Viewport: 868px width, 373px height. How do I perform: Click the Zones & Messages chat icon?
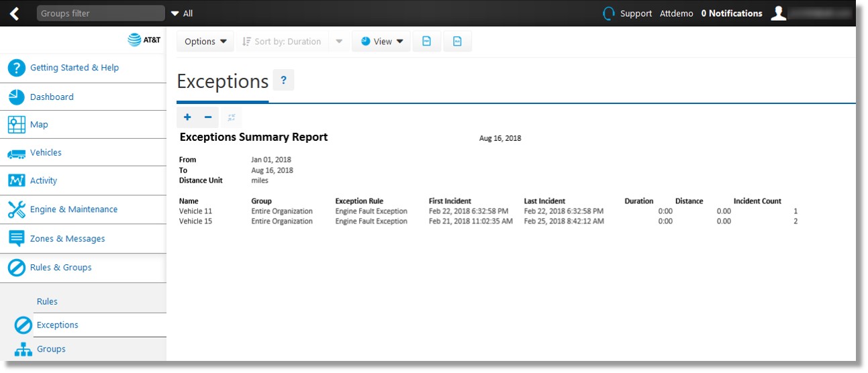[17, 239]
